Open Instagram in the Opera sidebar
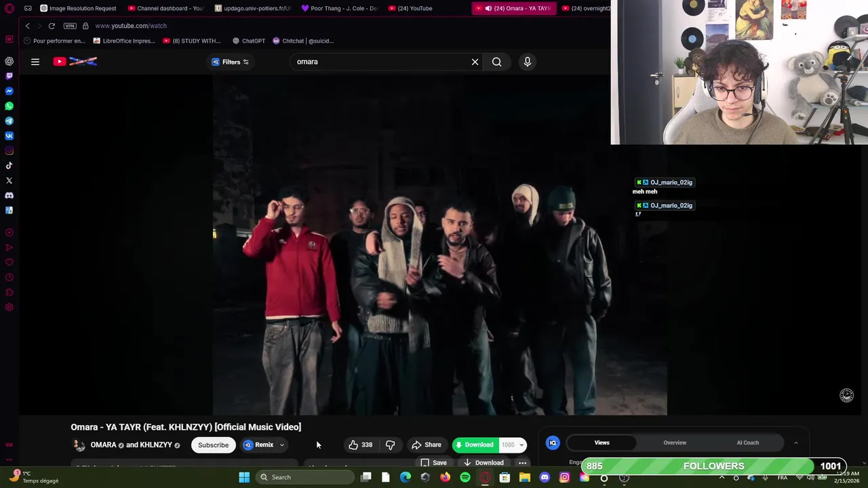The image size is (868, 488). tap(9, 150)
